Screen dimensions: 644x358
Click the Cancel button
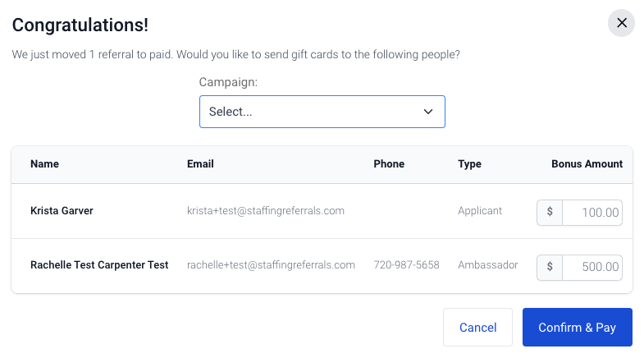(x=477, y=327)
